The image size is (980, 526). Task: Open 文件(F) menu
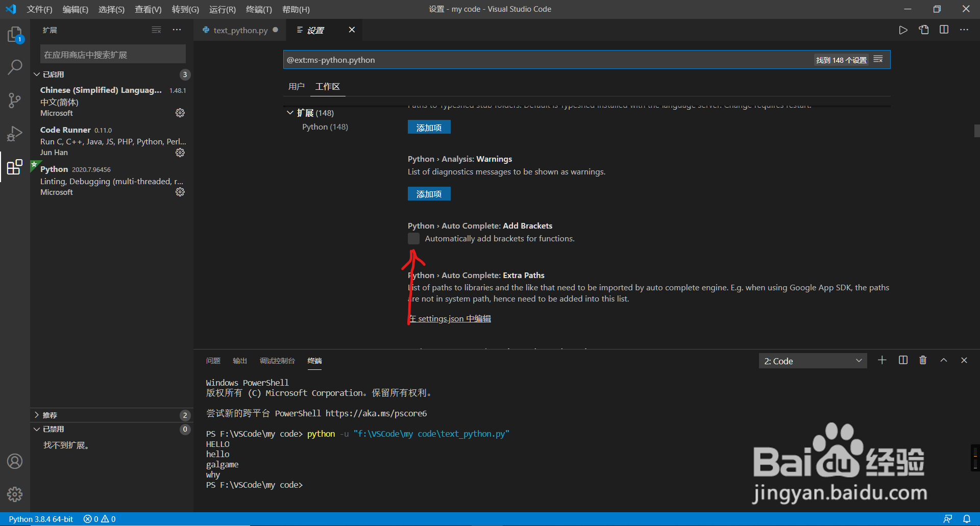[39, 9]
